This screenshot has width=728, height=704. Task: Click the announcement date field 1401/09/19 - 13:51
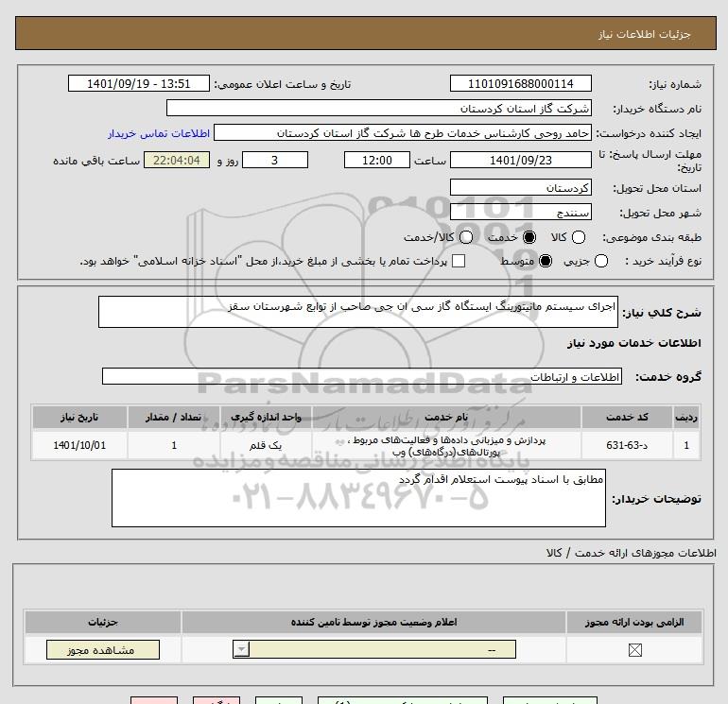(x=138, y=83)
